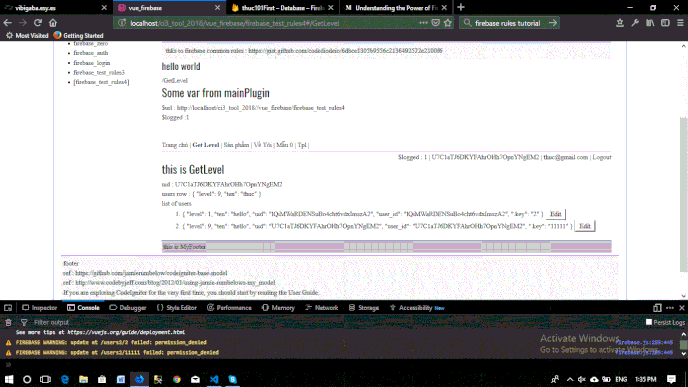Click the Filter output field
The height and width of the screenshot is (387, 688).
[x=51, y=322]
